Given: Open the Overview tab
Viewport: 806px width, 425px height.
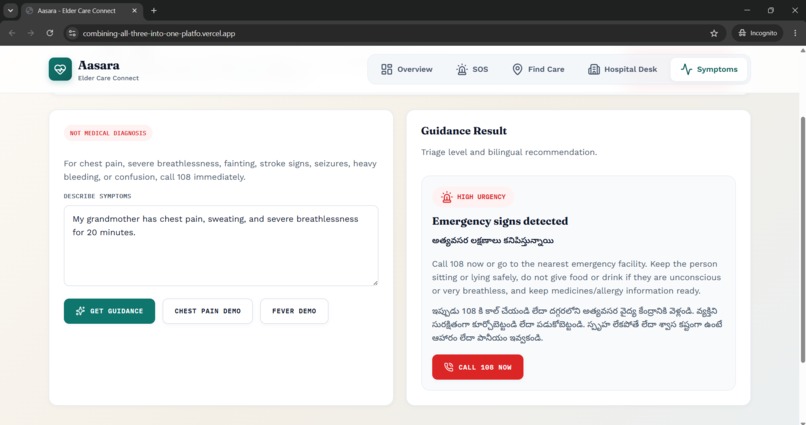Looking at the screenshot, I should click(407, 69).
